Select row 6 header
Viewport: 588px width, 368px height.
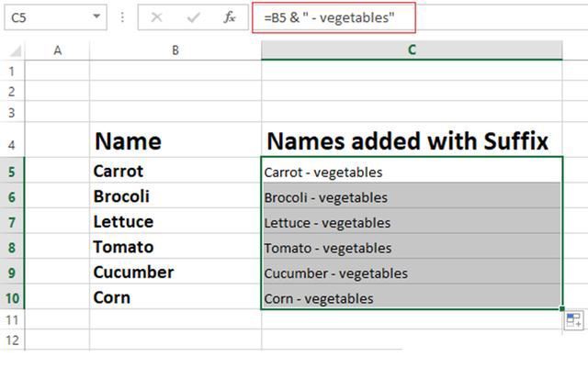click(x=12, y=196)
